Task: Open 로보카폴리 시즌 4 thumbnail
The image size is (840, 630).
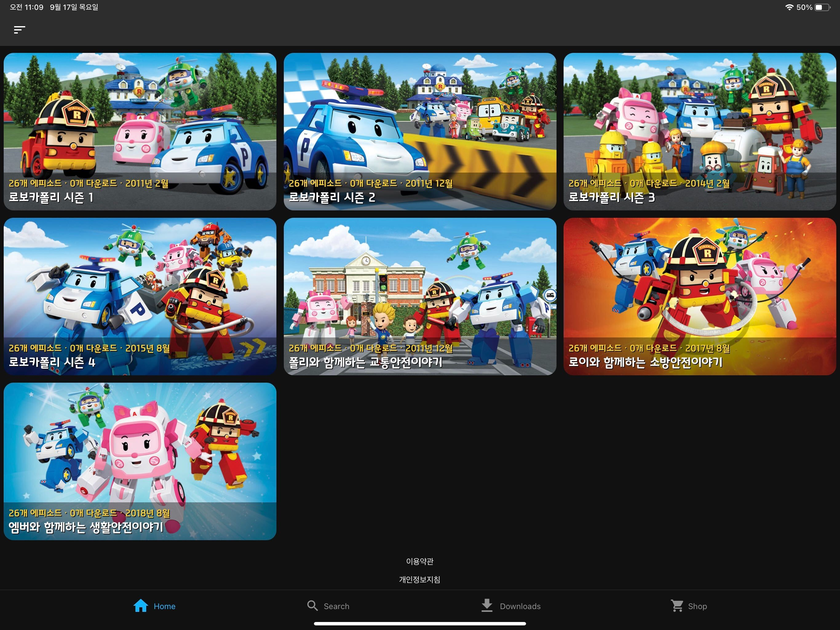Action: click(x=140, y=296)
